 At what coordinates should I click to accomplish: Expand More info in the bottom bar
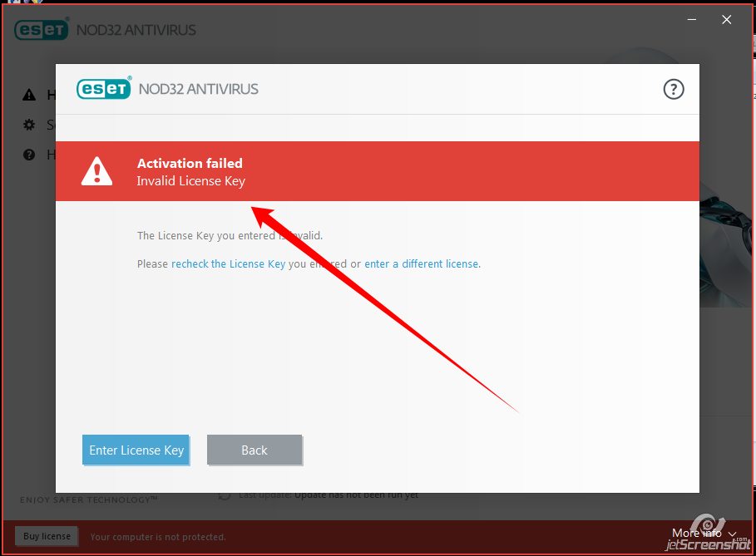pyautogui.click(x=704, y=534)
